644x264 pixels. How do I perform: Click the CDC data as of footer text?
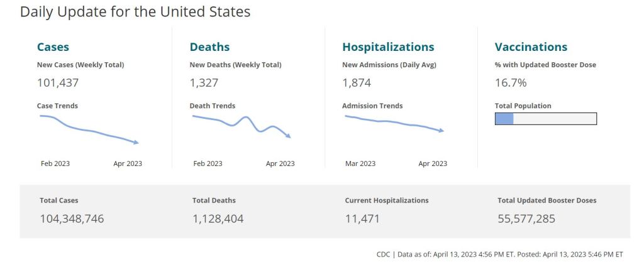pos(499,253)
